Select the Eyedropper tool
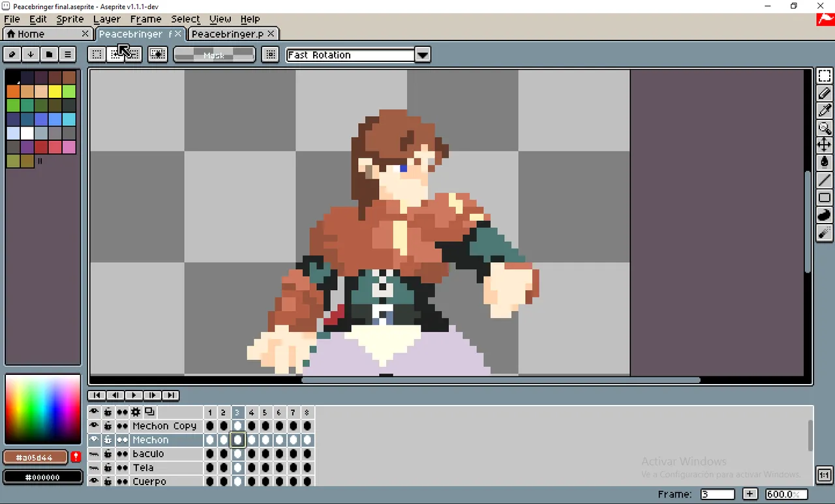This screenshot has width=835, height=504. click(x=824, y=110)
